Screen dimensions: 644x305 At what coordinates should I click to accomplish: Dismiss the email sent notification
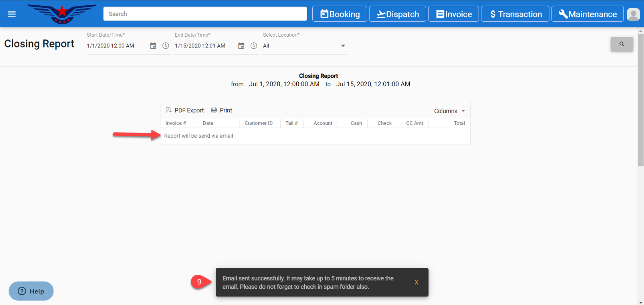pos(416,282)
